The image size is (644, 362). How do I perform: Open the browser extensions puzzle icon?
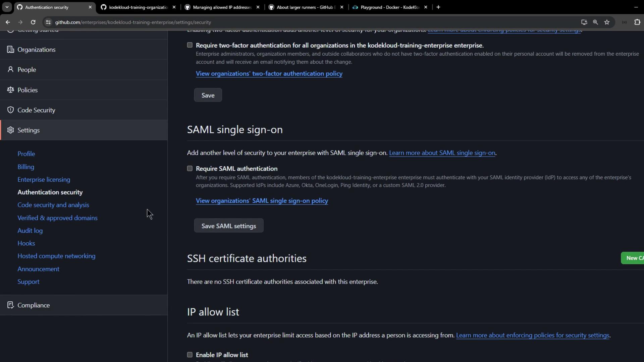tap(637, 22)
